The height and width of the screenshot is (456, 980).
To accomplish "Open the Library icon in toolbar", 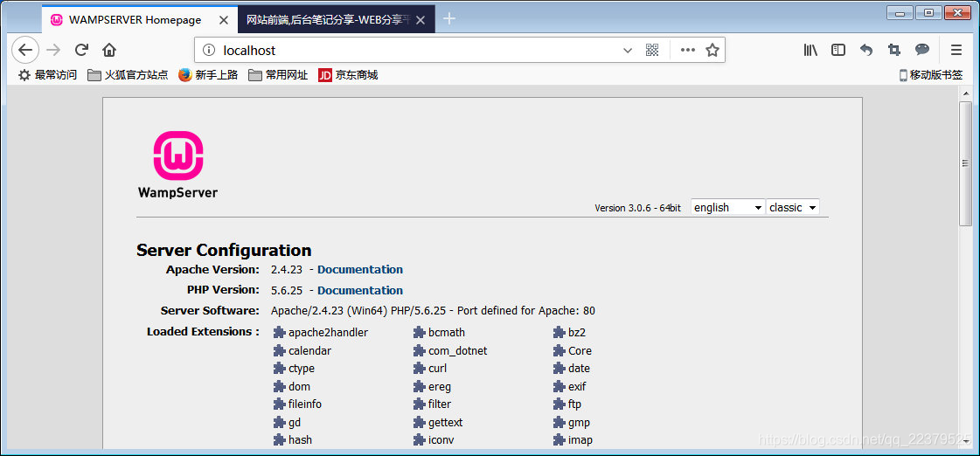I will [x=810, y=50].
